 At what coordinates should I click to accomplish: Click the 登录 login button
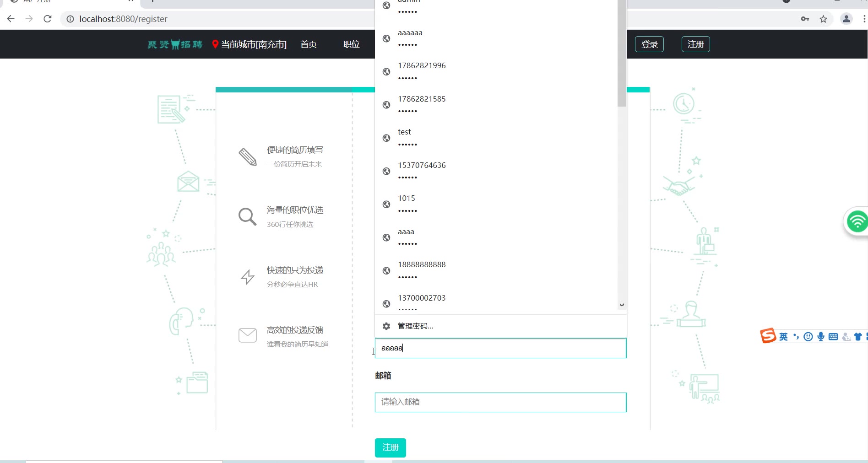649,44
